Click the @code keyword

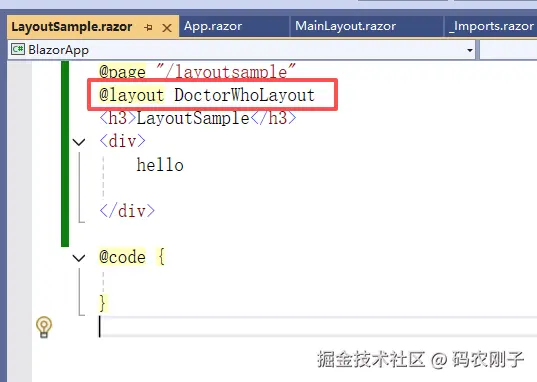pos(122,257)
